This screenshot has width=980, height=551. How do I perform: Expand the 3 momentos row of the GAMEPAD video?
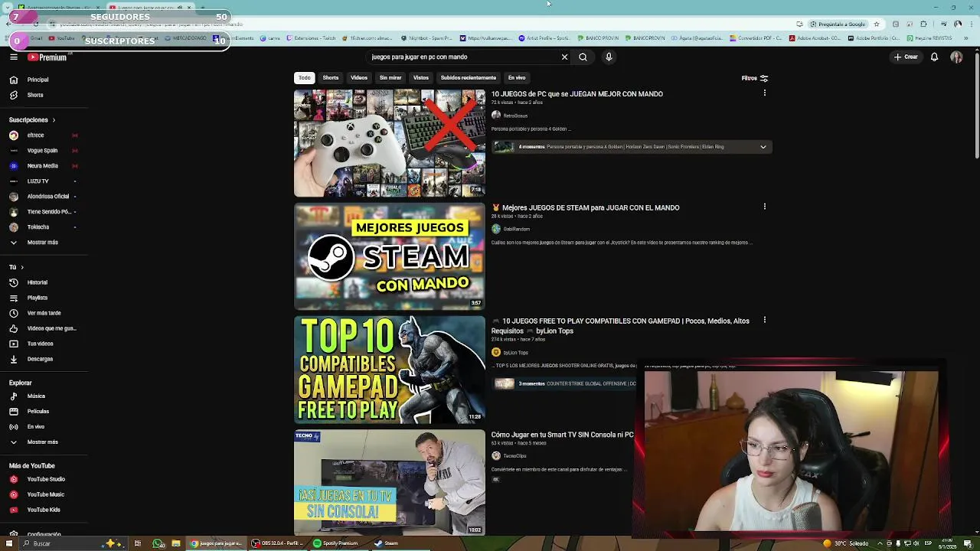click(x=563, y=383)
